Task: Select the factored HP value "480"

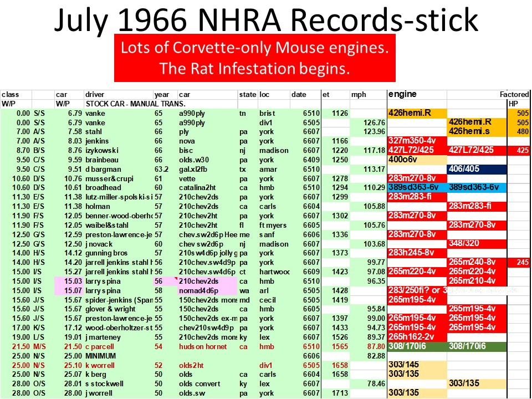Action: (523, 132)
